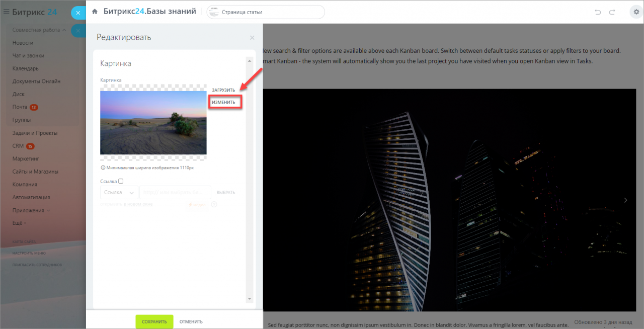Close the Редактировать panel with X
This screenshot has height=329, width=644.
pyautogui.click(x=252, y=38)
